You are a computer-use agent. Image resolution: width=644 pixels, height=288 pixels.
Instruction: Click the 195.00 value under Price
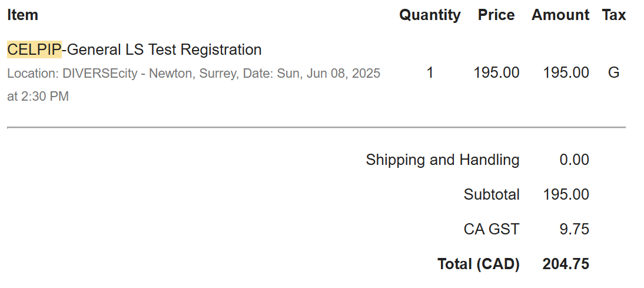click(x=497, y=72)
